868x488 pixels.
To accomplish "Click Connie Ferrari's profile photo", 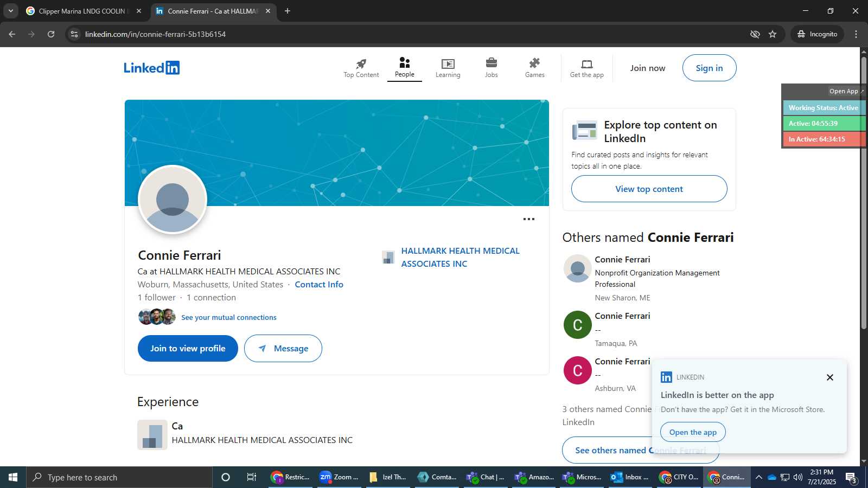I will tap(173, 200).
